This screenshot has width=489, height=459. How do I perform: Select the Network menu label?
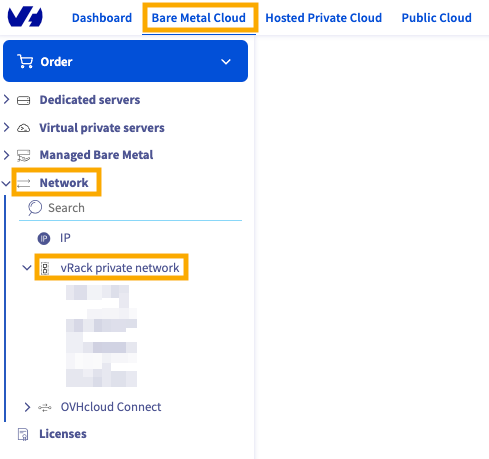64,183
